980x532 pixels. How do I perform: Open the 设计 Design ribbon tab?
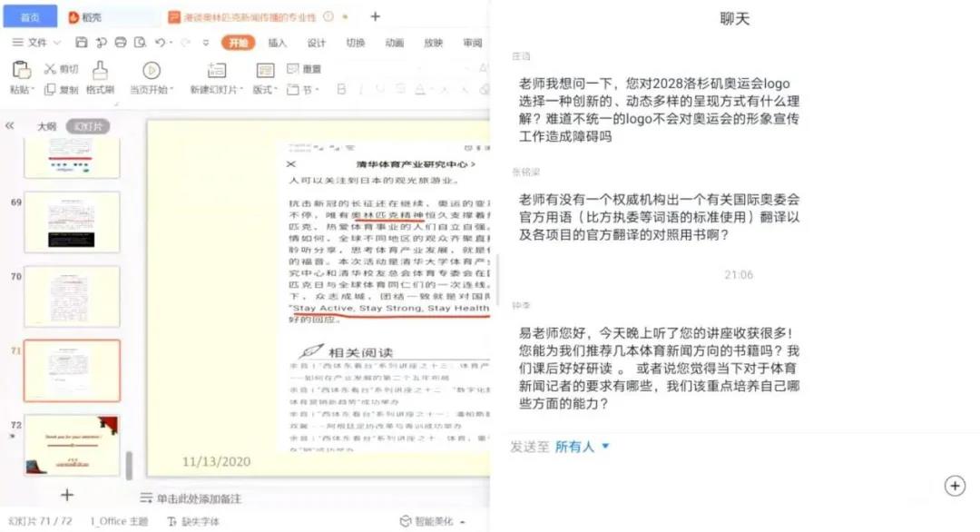[x=317, y=43]
